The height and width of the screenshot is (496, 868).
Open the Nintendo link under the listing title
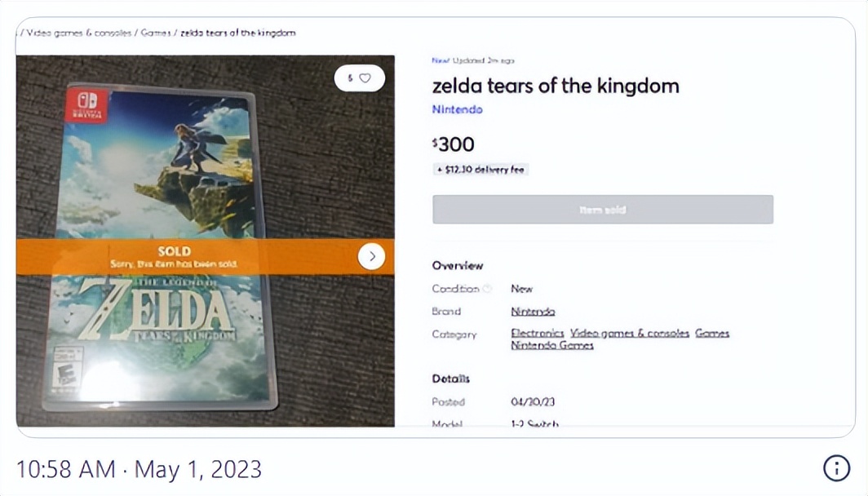click(456, 108)
